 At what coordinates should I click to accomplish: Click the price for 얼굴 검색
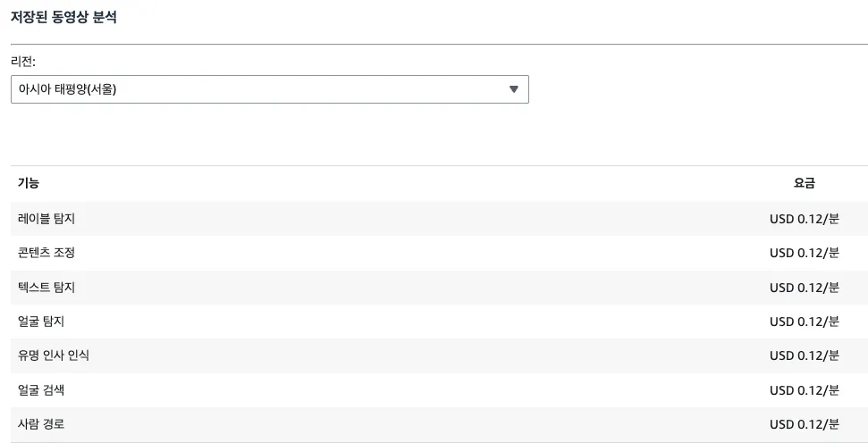[804, 390]
